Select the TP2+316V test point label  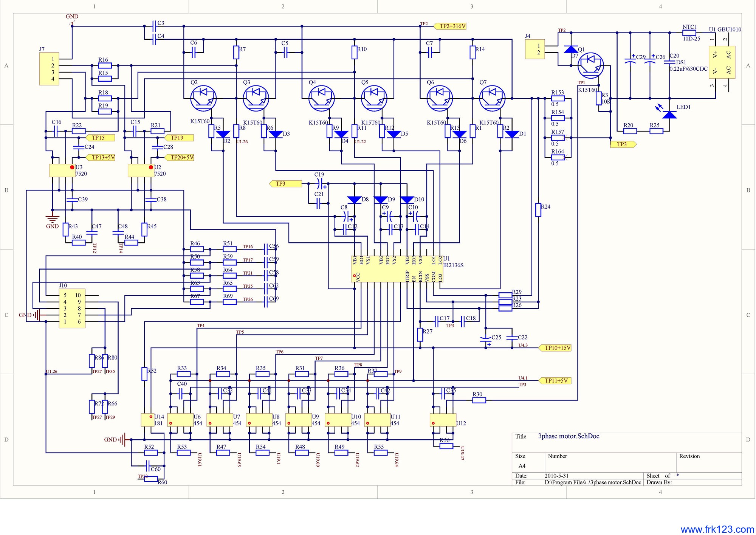[450, 26]
